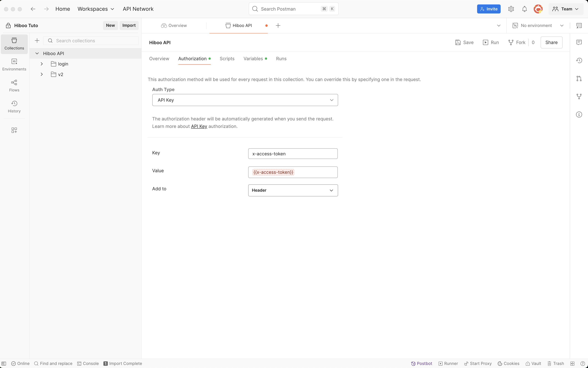Open a new tab with the plus button

point(278,26)
